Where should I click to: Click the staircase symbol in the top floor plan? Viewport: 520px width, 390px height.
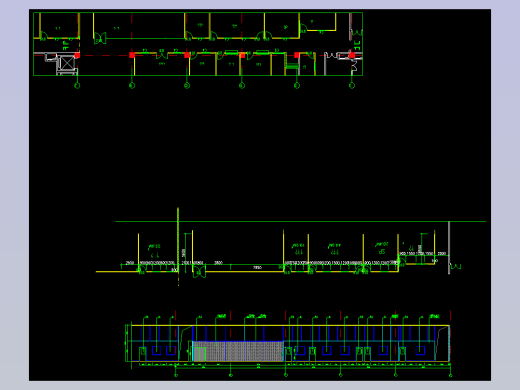(292, 66)
